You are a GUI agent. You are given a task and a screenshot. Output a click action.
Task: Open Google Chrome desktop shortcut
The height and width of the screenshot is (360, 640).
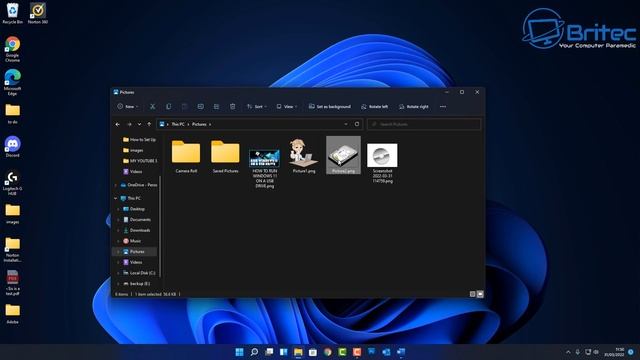13,49
